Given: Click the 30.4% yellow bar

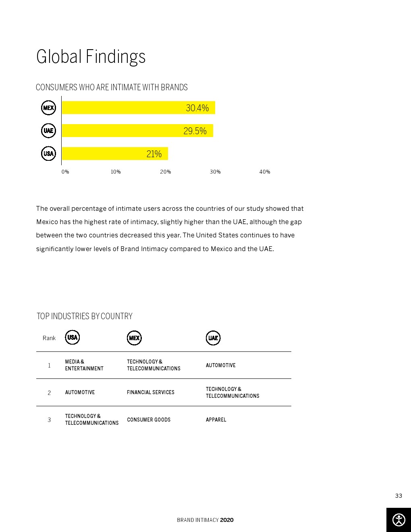Looking at the screenshot, I should point(139,108).
